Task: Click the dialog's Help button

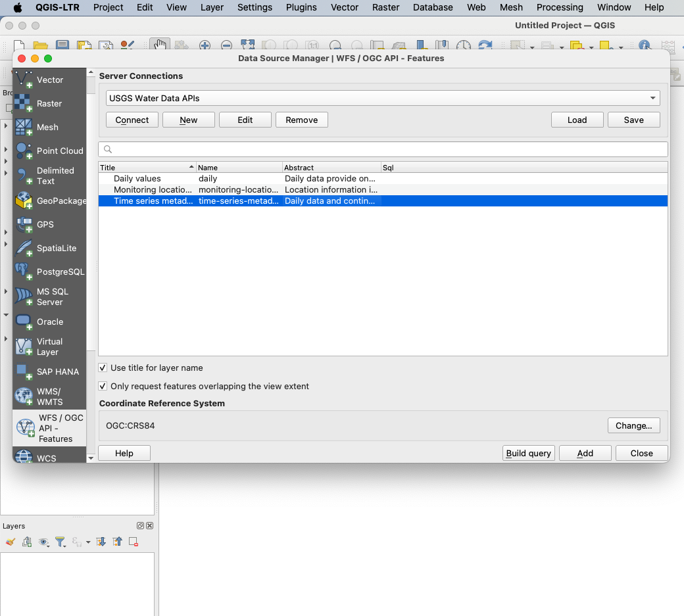Action: pos(124,453)
